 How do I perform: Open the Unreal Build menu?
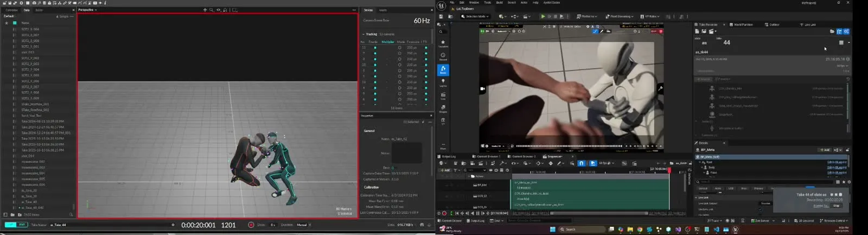coord(499,3)
